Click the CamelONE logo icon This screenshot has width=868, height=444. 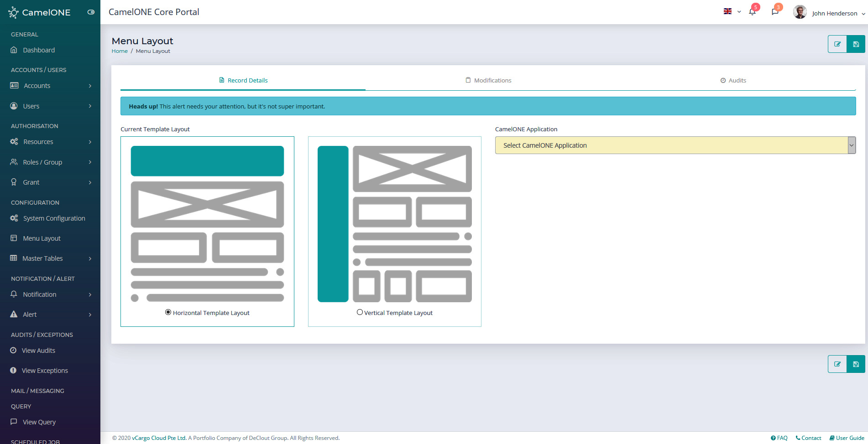[13, 12]
